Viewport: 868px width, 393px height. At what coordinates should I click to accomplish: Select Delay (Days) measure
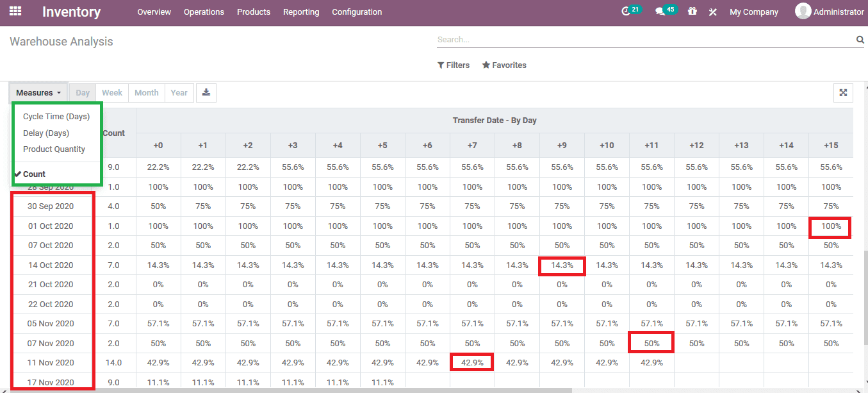[x=46, y=133]
